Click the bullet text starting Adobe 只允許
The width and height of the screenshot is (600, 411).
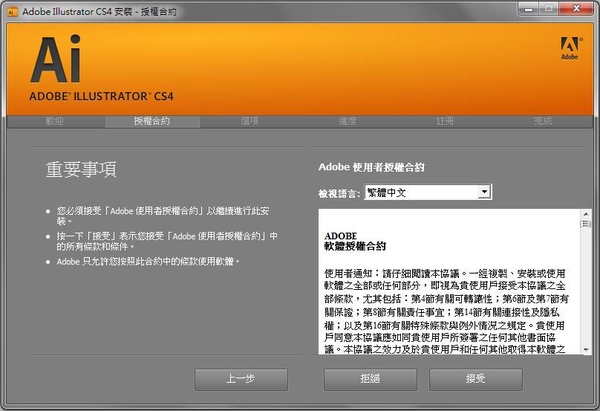tap(148, 262)
